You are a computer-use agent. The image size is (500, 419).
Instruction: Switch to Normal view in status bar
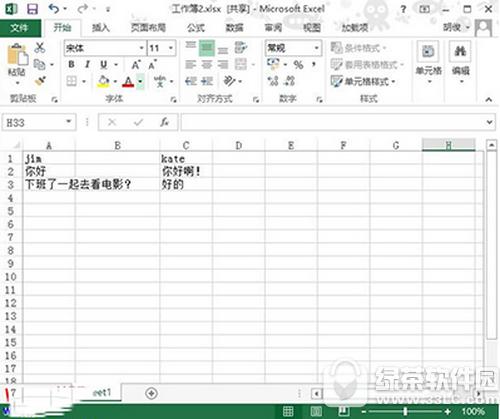288,411
